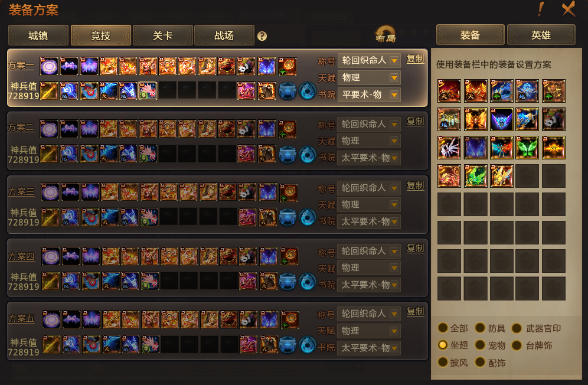The height and width of the screenshot is (385, 588).
Task: Click the 方案四 scheme label
Action: pyautogui.click(x=21, y=257)
